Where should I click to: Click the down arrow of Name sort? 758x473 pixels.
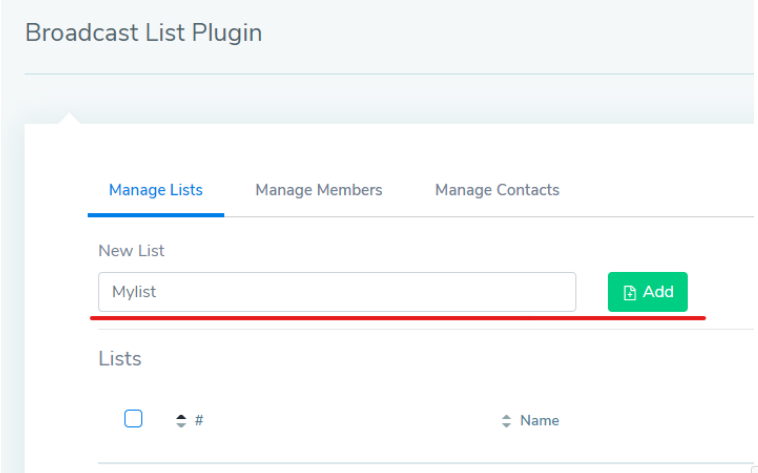tap(506, 425)
